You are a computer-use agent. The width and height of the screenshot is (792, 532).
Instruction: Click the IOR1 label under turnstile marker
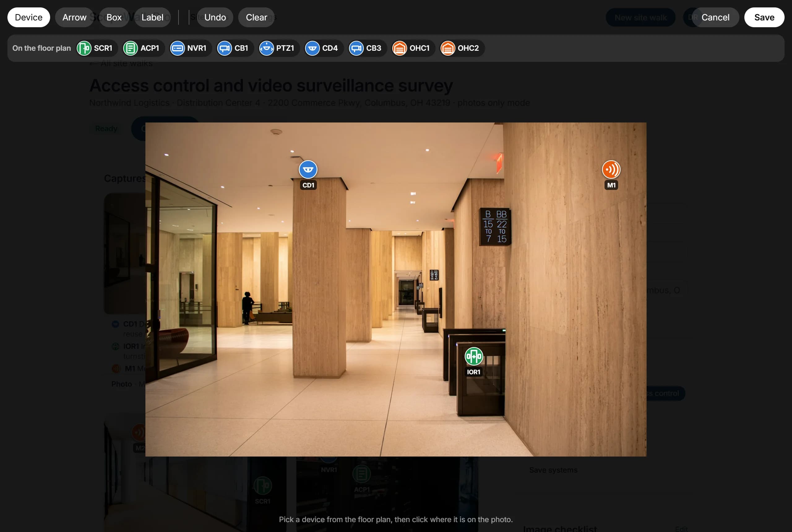(x=474, y=372)
